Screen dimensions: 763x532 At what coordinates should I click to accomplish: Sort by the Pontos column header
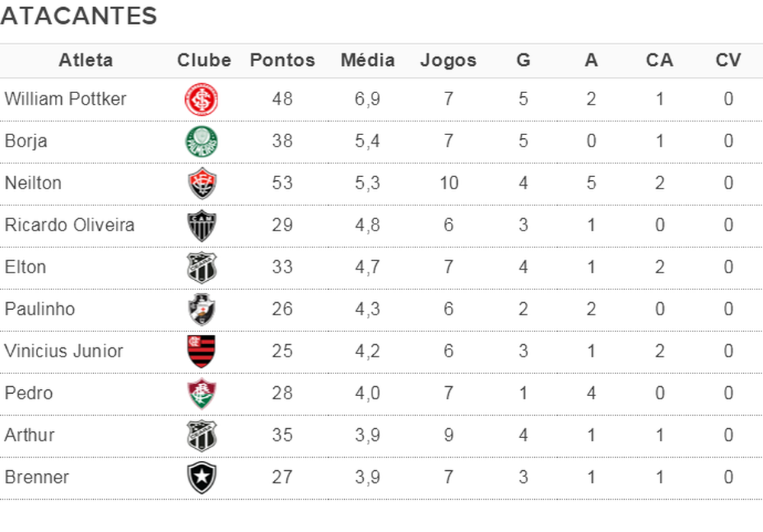click(x=282, y=60)
